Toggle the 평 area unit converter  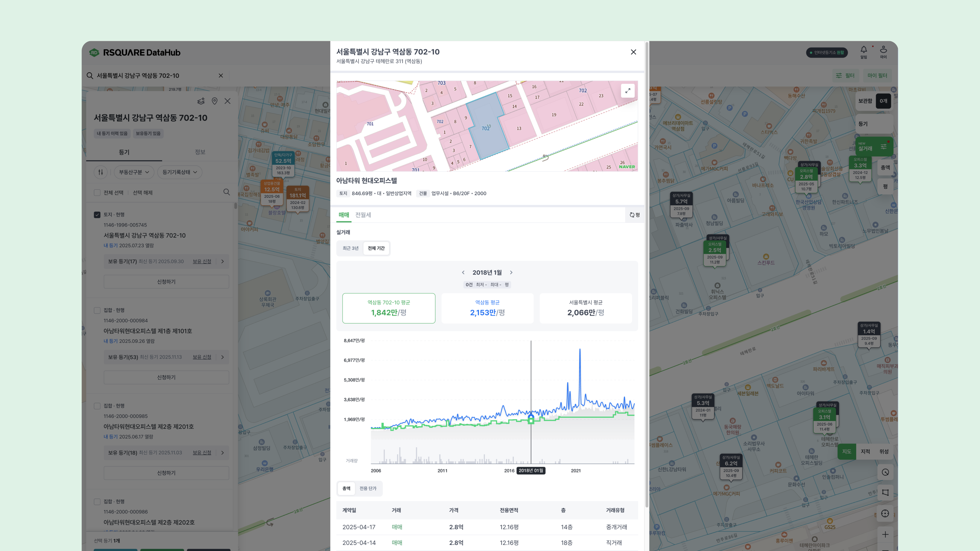pos(634,215)
